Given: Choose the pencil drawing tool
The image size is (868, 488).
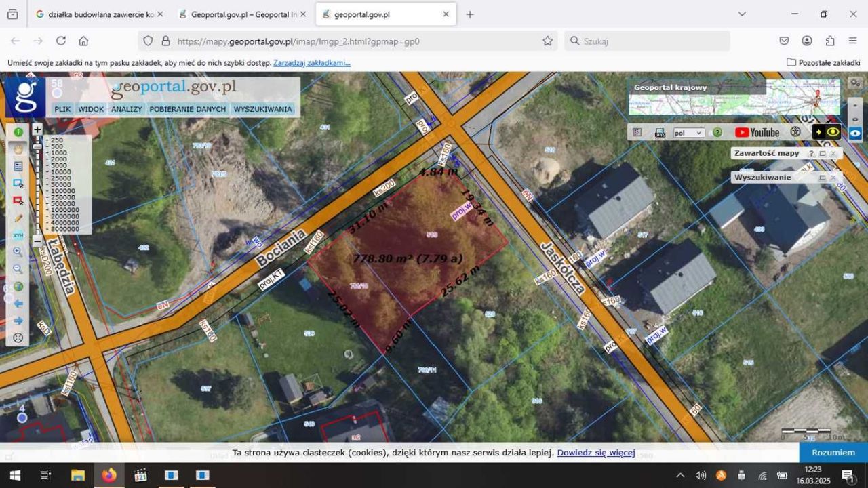Looking at the screenshot, I should [x=18, y=218].
